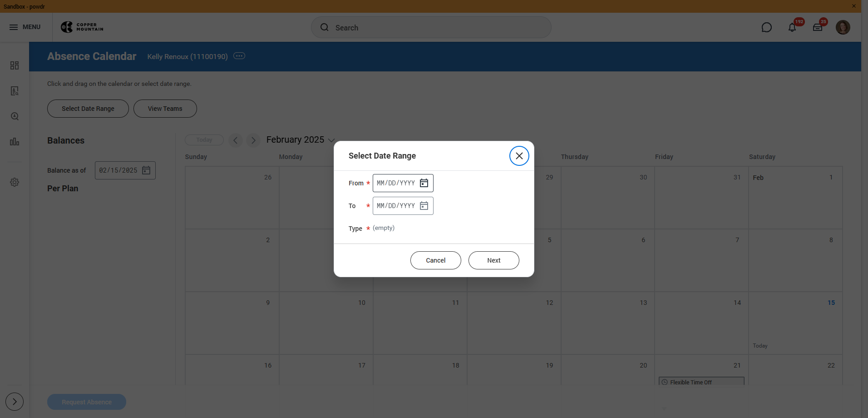Click the Type field (empty) value

(384, 228)
